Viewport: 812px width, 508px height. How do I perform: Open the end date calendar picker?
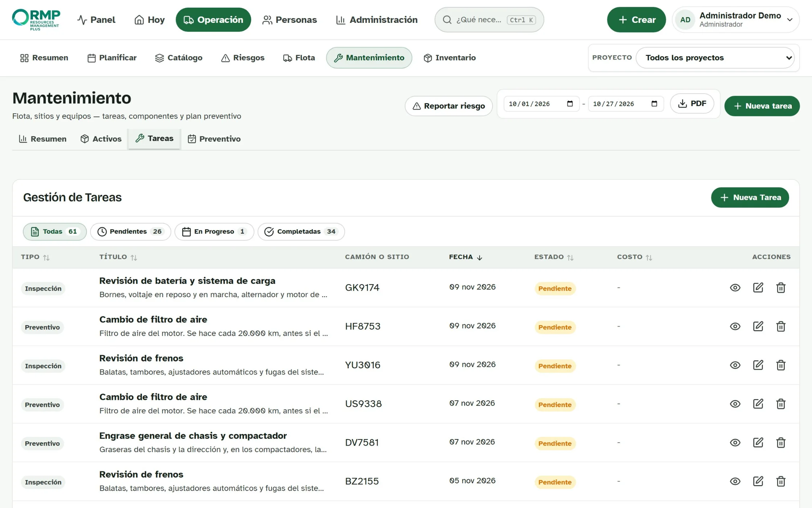pyautogui.click(x=654, y=104)
